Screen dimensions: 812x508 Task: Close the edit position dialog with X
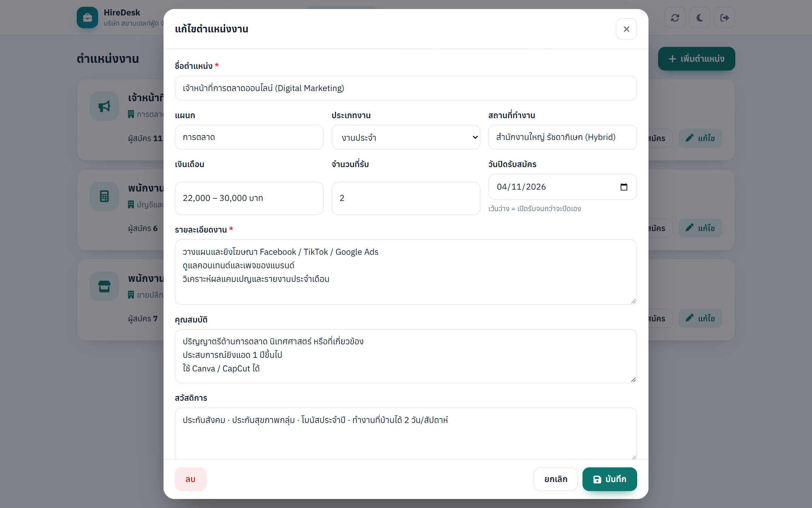[626, 29]
